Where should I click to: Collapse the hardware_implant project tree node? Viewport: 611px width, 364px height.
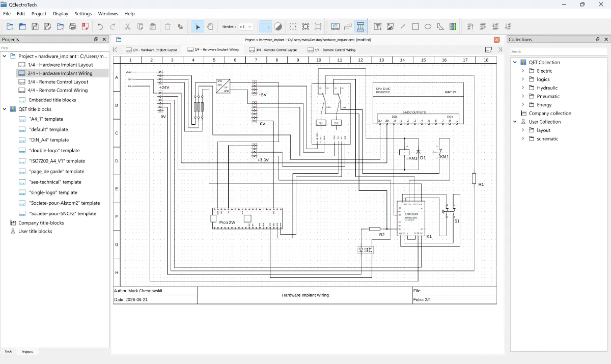click(5, 56)
